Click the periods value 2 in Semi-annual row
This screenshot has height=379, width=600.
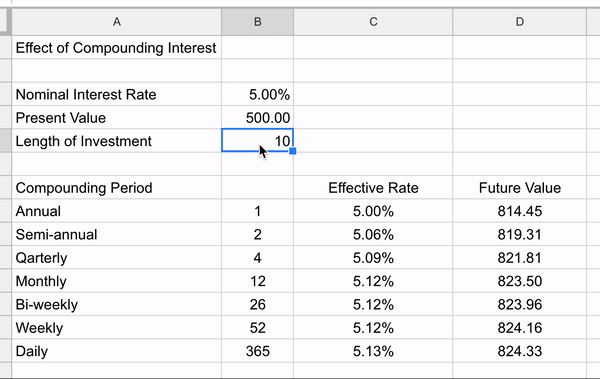tap(258, 234)
